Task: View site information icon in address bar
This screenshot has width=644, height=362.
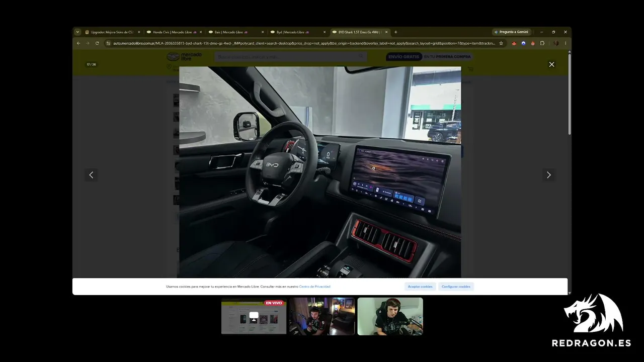Action: [108, 43]
